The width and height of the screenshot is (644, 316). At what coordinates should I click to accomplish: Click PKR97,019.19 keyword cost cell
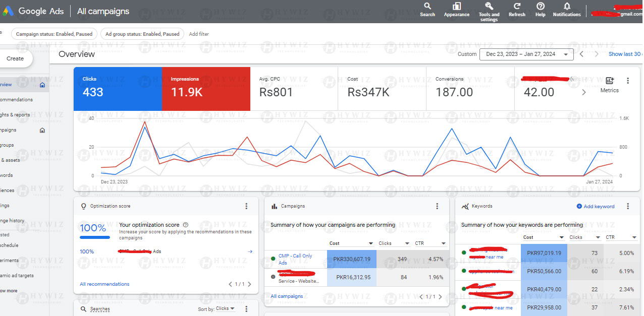(544, 254)
